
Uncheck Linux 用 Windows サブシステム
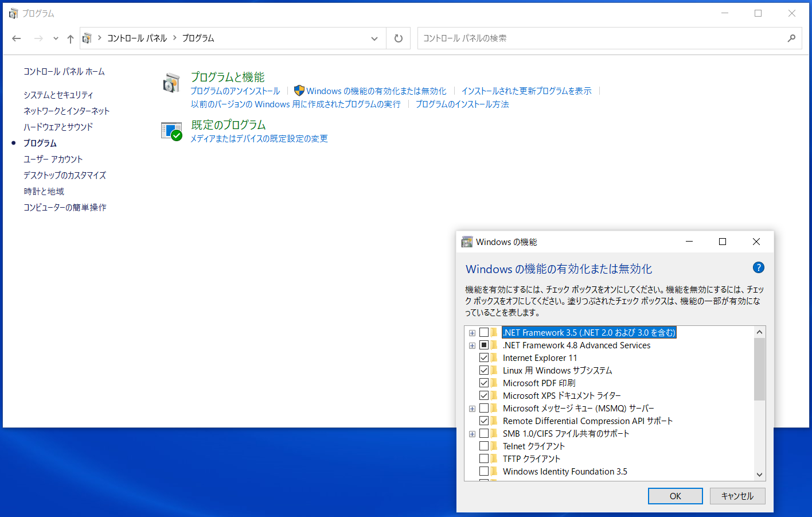(484, 370)
